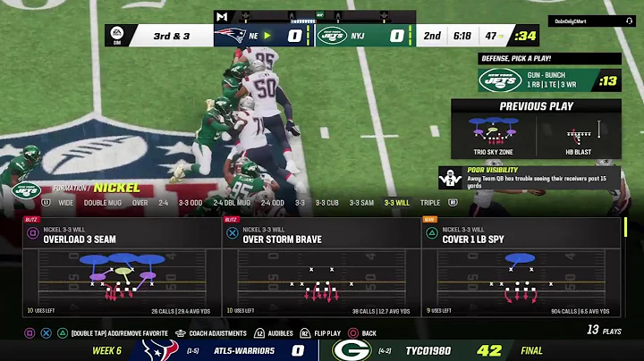Select the highlighted 3-3 Will formation set

click(397, 203)
